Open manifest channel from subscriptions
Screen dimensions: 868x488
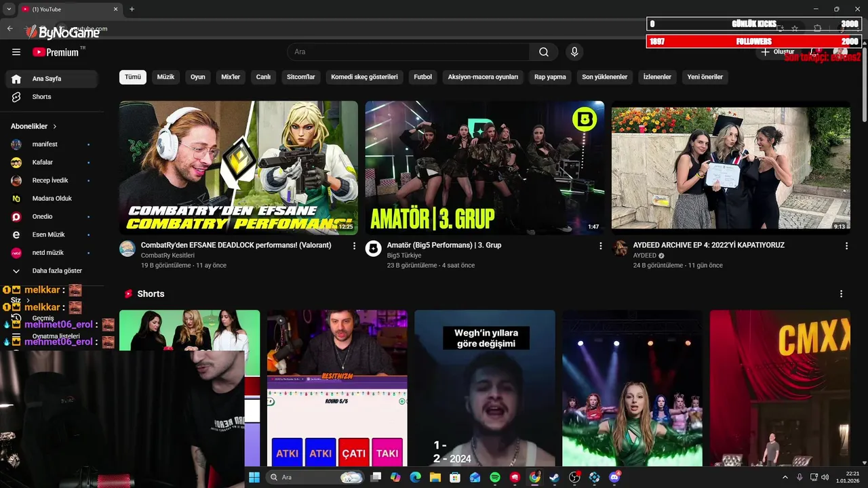(x=51, y=144)
